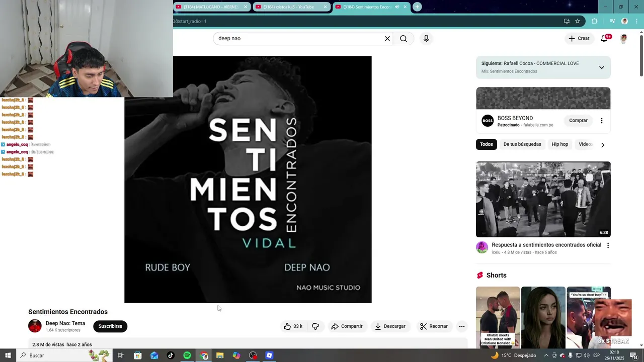Open the Khabib meets Man United short
Image resolution: width=644 pixels, height=362 pixels.
click(x=498, y=317)
